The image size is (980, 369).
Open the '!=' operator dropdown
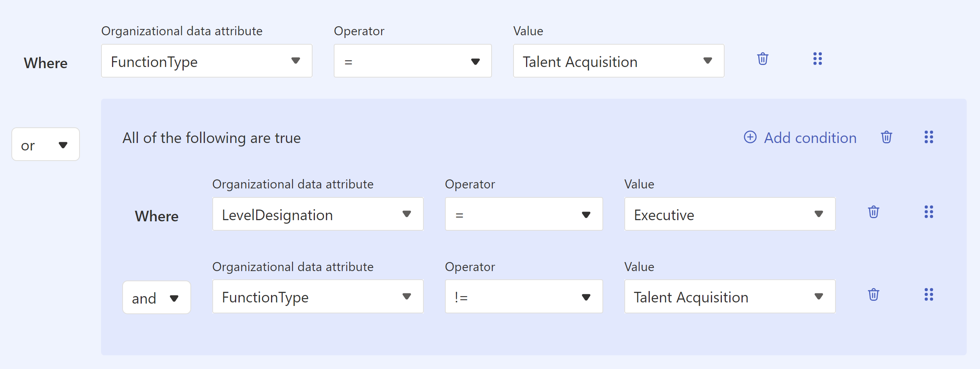coord(524,297)
